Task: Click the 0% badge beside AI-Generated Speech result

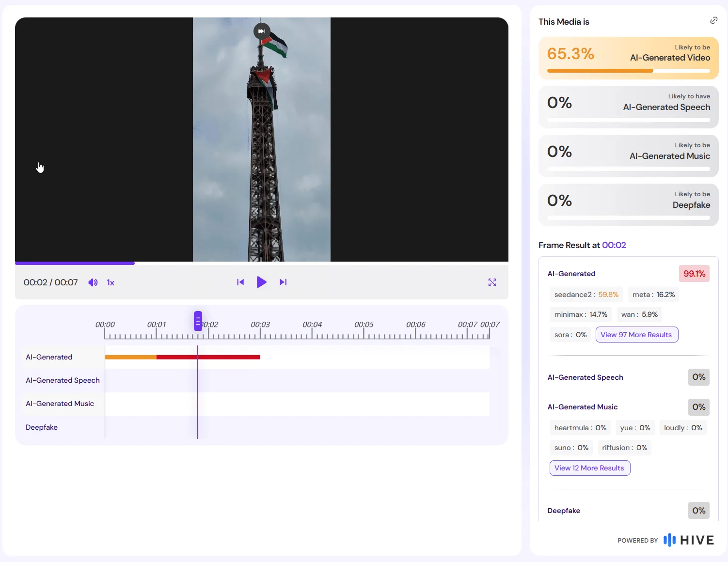Action: click(698, 377)
